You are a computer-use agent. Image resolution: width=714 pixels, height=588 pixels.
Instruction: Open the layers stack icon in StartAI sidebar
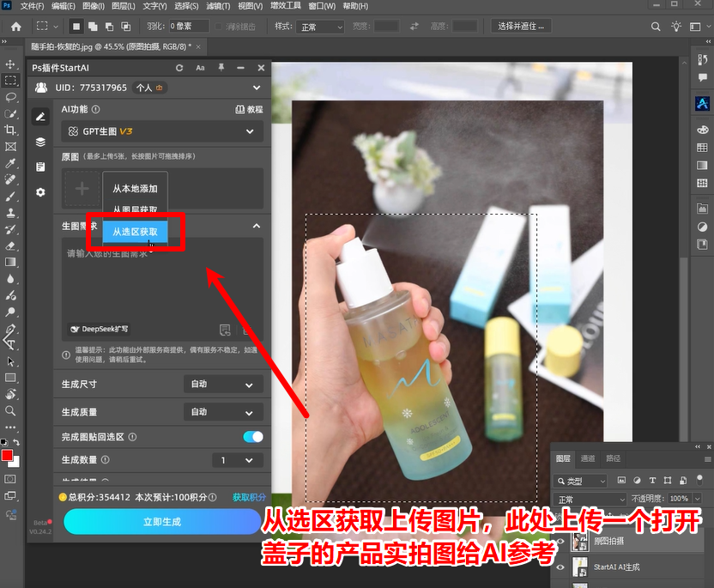(40, 142)
